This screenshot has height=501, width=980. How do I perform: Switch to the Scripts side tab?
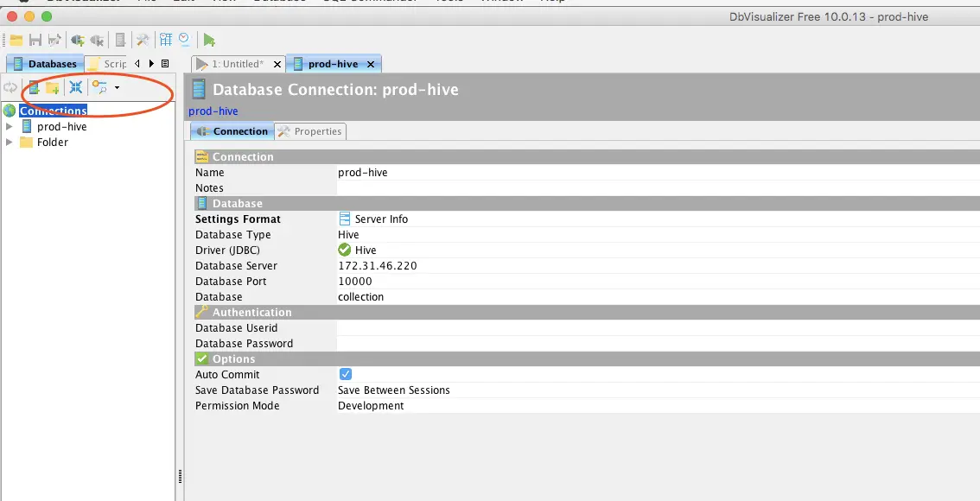(106, 64)
